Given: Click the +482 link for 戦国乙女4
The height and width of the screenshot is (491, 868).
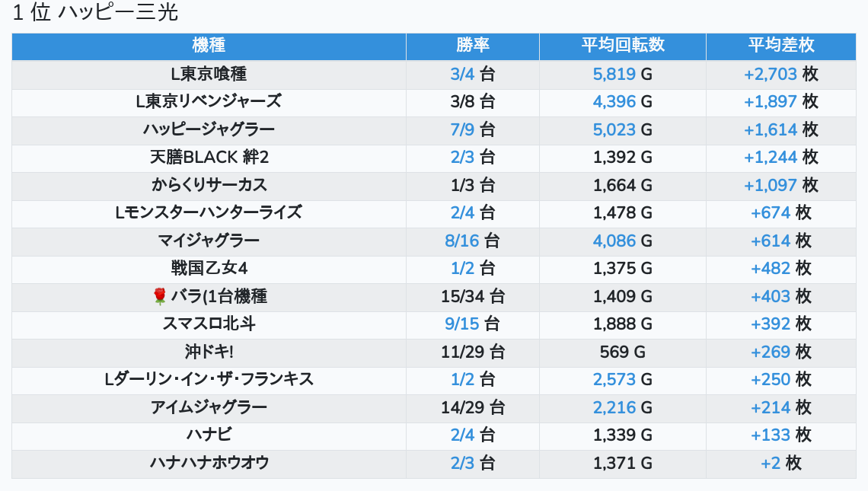Looking at the screenshot, I should [771, 268].
